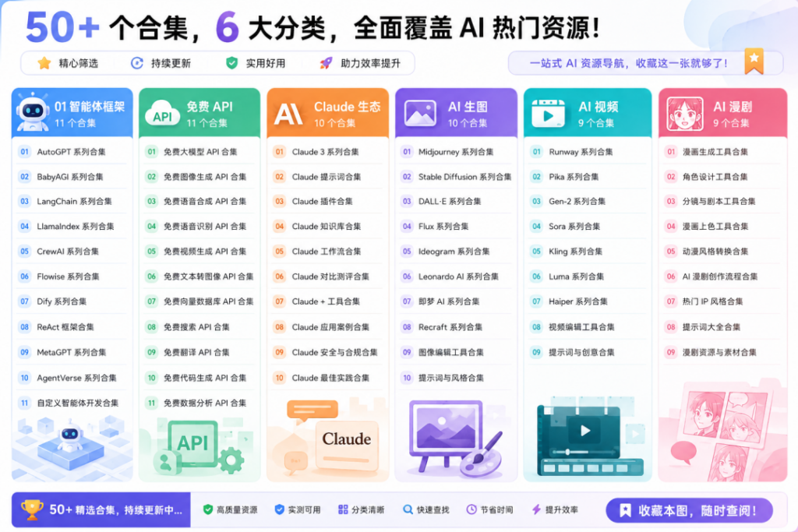Click the bookmark icon in 收藏本图 button
The height and width of the screenshot is (532, 798).
tap(626, 510)
